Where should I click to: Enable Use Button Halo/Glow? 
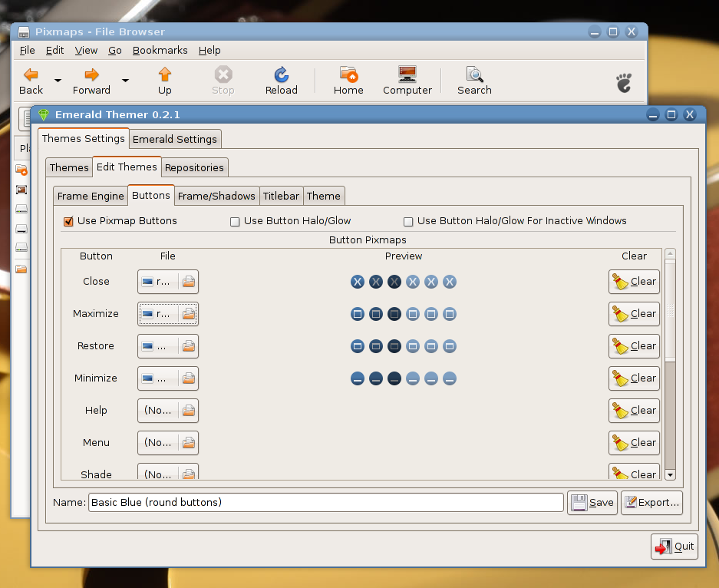point(235,222)
